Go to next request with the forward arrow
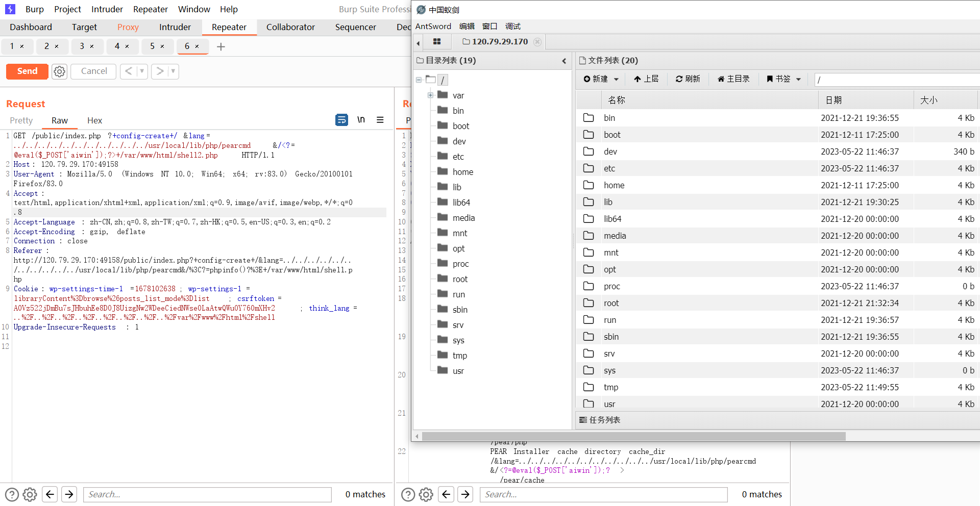980x506 pixels. [x=160, y=71]
